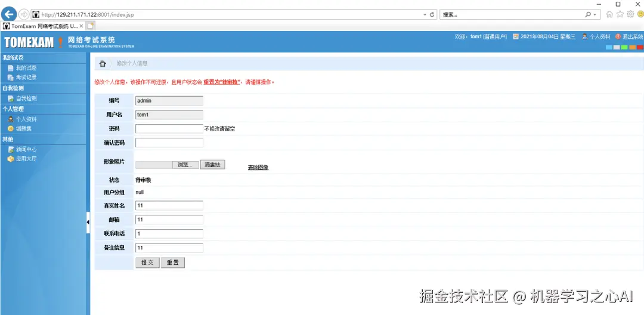
Task: Hide the sidebar with the collapse arrow
Action: pos(88,223)
